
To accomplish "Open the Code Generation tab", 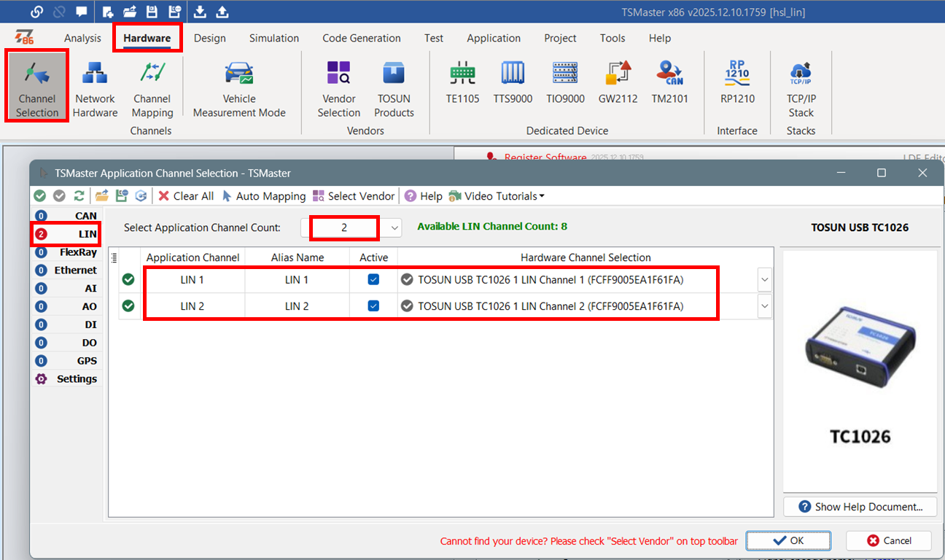I will [362, 38].
